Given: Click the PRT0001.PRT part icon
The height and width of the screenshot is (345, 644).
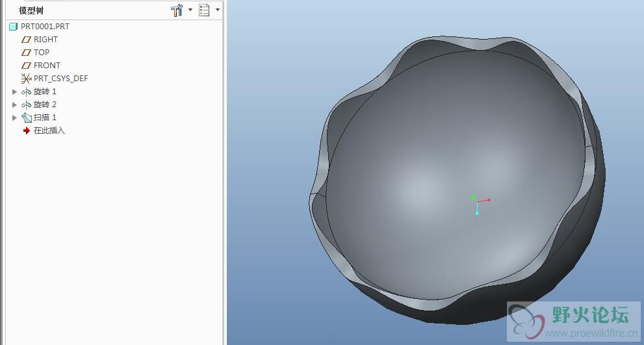Looking at the screenshot, I should pos(13,27).
